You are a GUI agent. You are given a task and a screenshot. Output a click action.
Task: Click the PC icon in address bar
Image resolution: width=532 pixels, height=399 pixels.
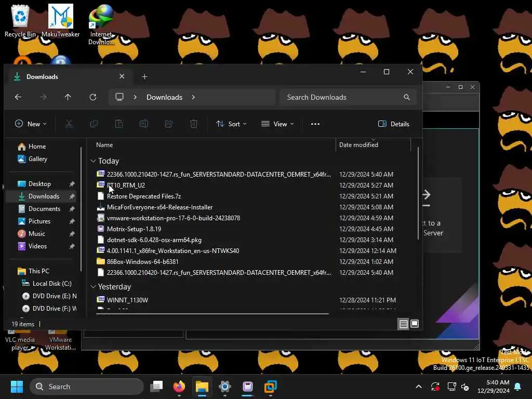119,97
